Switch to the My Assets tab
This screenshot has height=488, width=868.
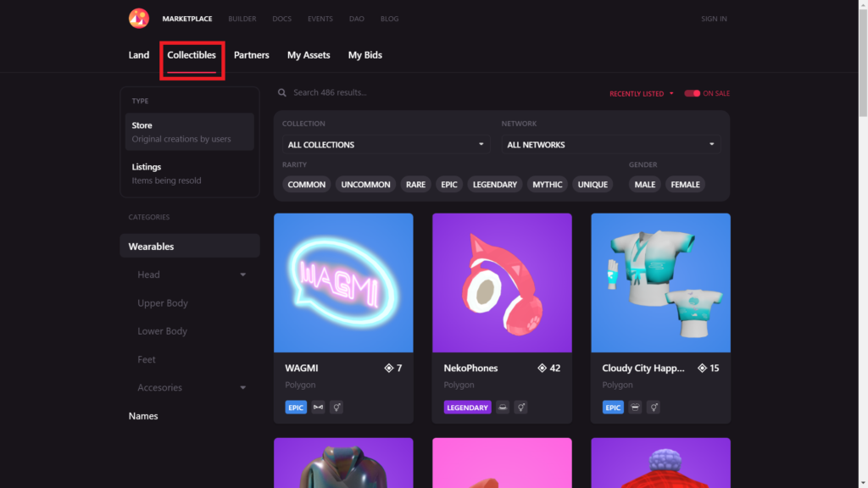(x=309, y=55)
